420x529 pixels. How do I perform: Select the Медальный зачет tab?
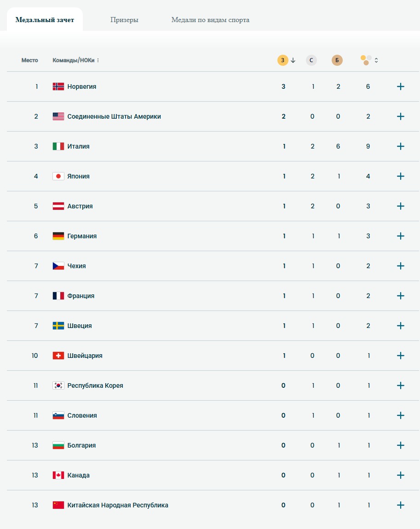tap(45, 20)
